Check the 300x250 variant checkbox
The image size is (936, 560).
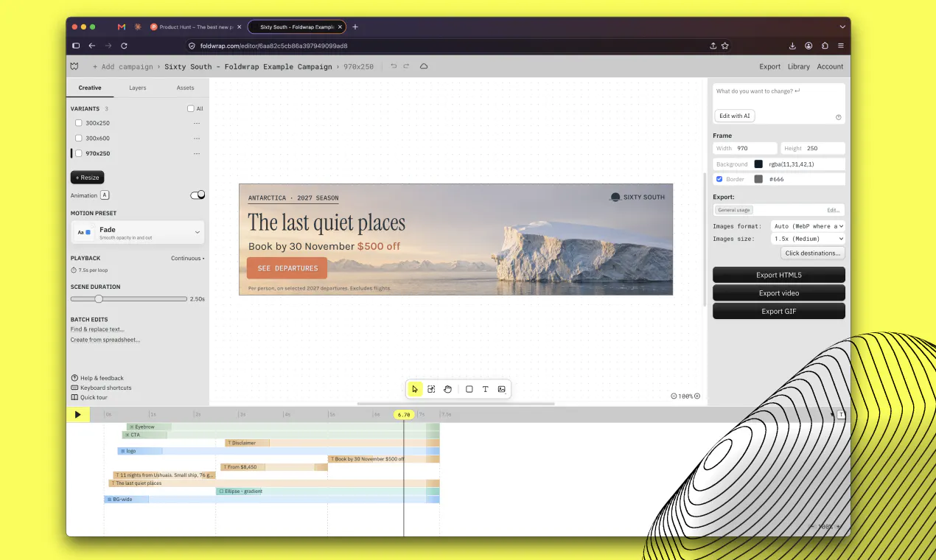point(79,123)
